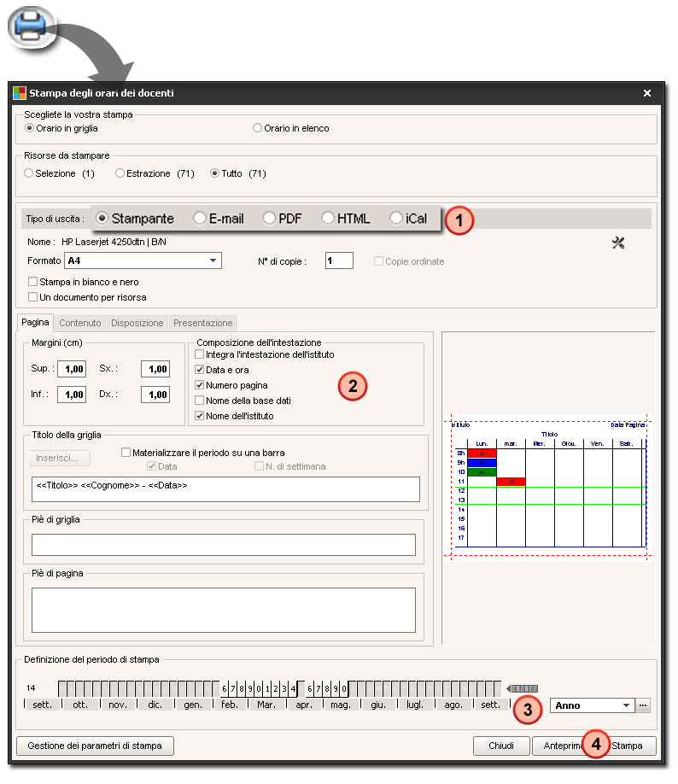Select Orario in elenco option
This screenshot has width=678, height=784.
pyautogui.click(x=291, y=128)
